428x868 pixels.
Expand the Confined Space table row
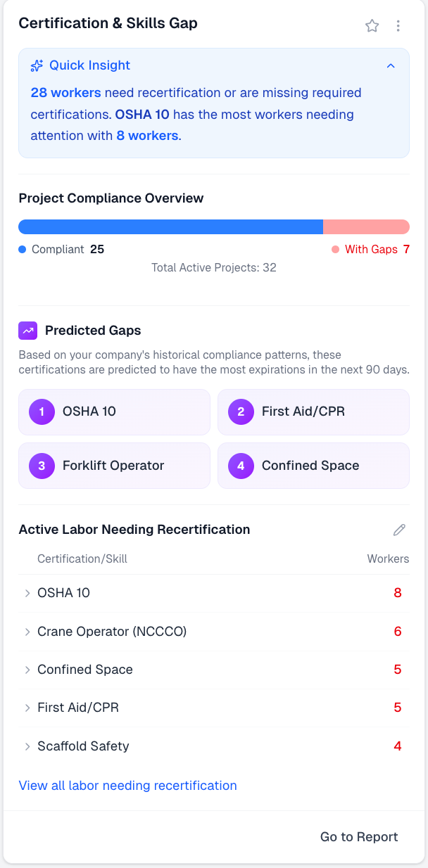(x=27, y=670)
